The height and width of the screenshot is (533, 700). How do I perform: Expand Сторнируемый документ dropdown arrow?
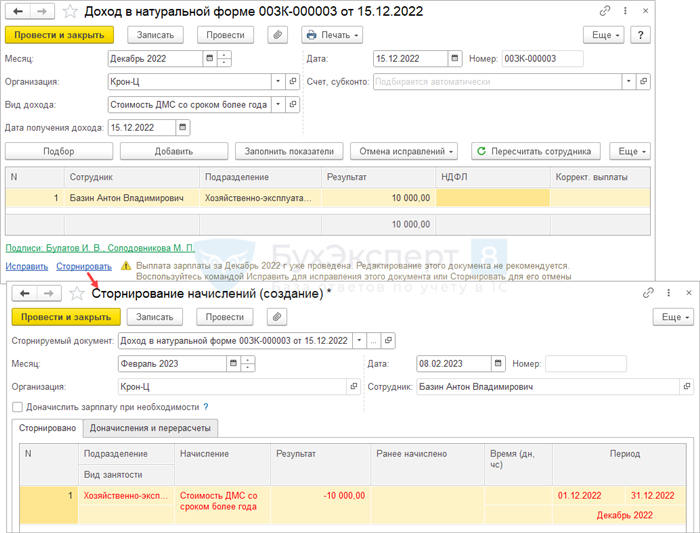point(359,341)
